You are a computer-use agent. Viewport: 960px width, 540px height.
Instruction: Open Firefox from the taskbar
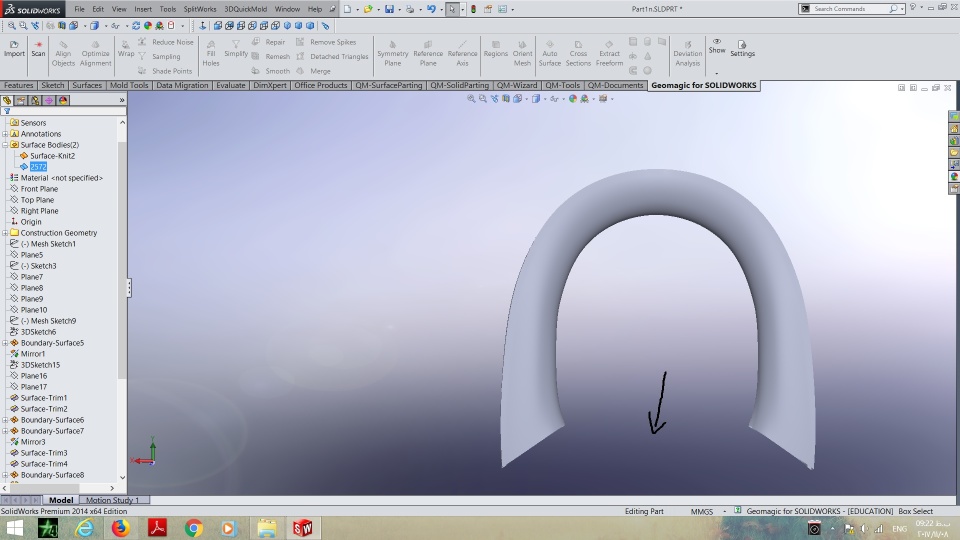(121, 528)
